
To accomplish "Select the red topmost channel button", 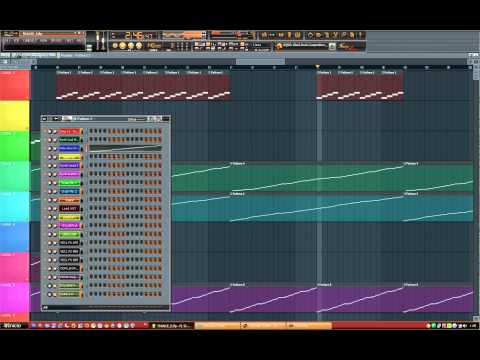I will pos(69,131).
